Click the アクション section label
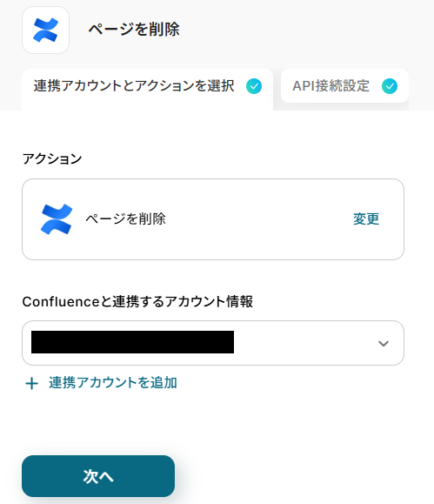Viewport: 434px width, 504px height. (x=52, y=158)
